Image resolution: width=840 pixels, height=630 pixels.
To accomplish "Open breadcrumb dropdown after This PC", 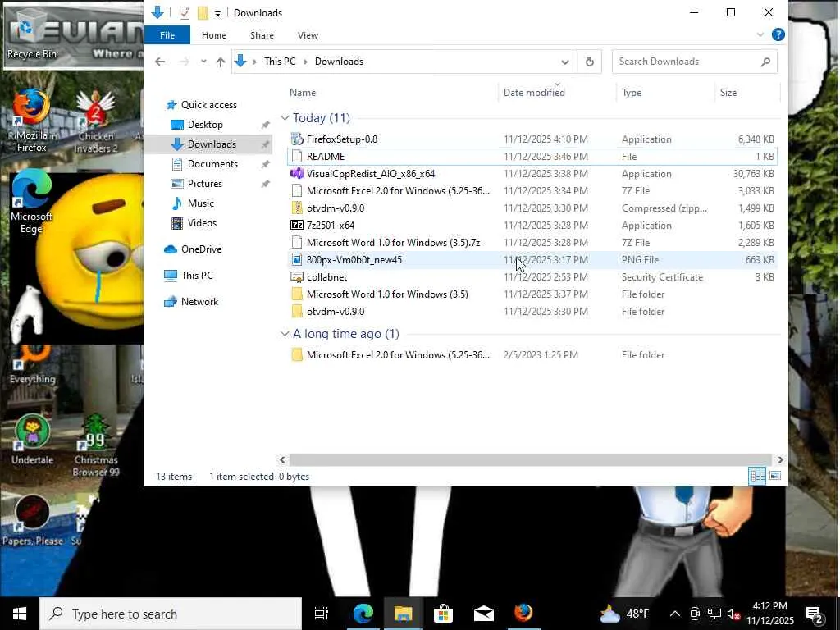I will pyautogui.click(x=305, y=62).
